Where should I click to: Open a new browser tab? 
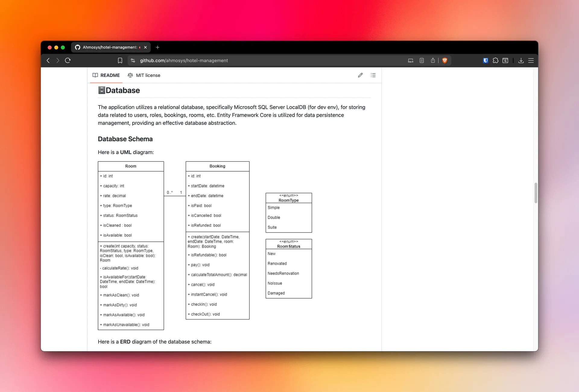(x=157, y=47)
